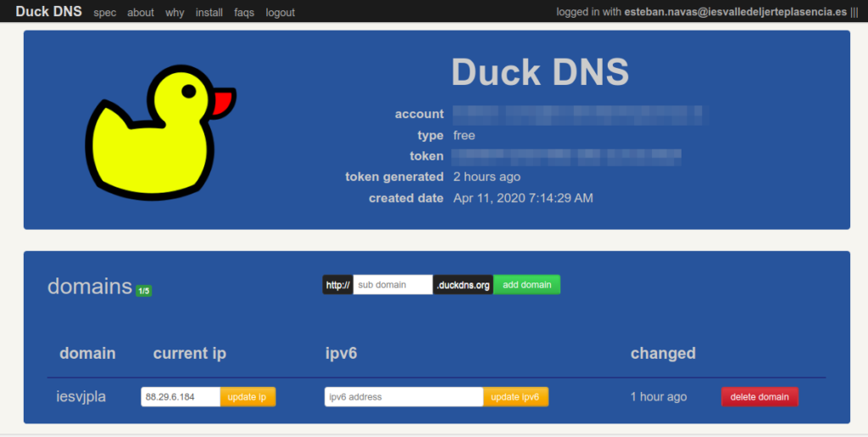
Task: Click the update ipv6 button
Action: tap(515, 396)
